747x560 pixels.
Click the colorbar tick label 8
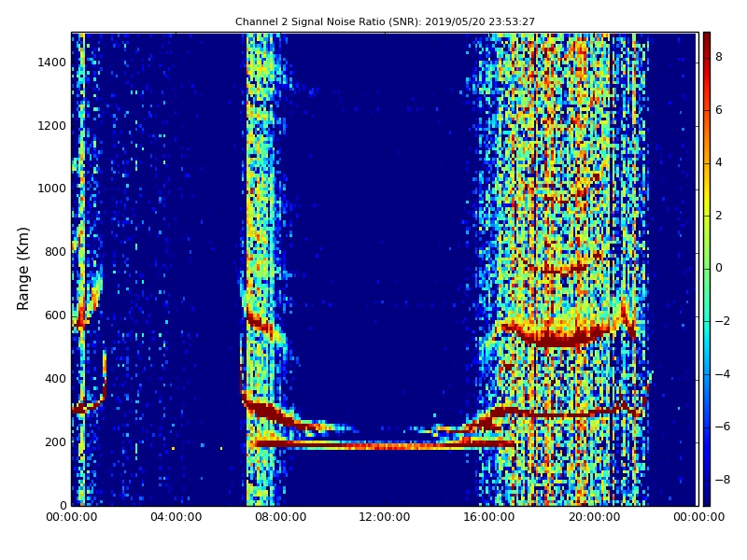click(719, 57)
